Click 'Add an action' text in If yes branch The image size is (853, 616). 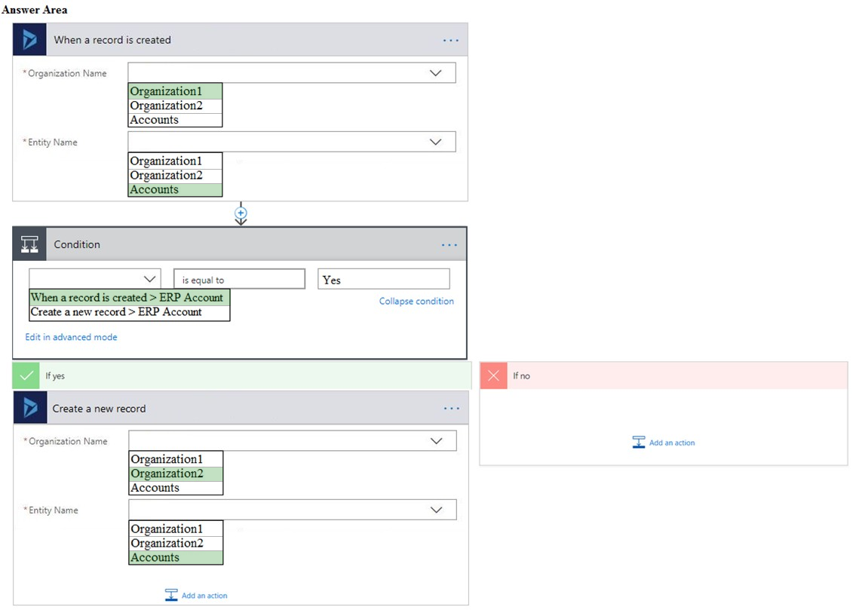click(x=204, y=596)
